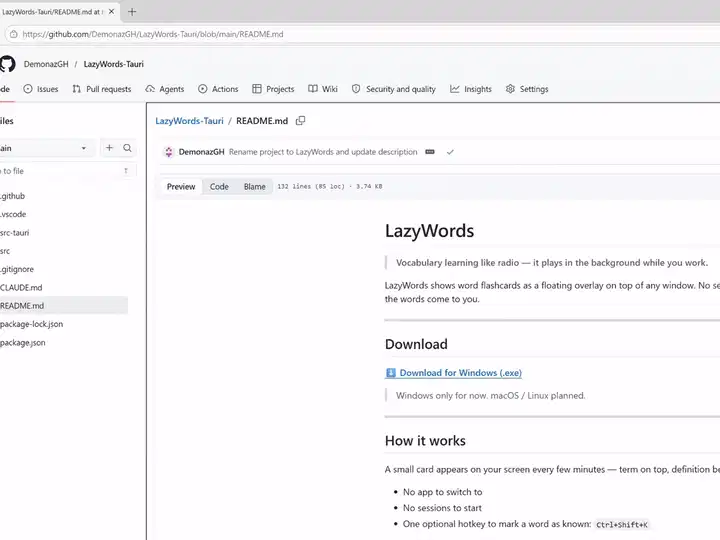Open the LazyWords-Tauri repository link in header
This screenshot has width=720, height=540.
(113, 64)
